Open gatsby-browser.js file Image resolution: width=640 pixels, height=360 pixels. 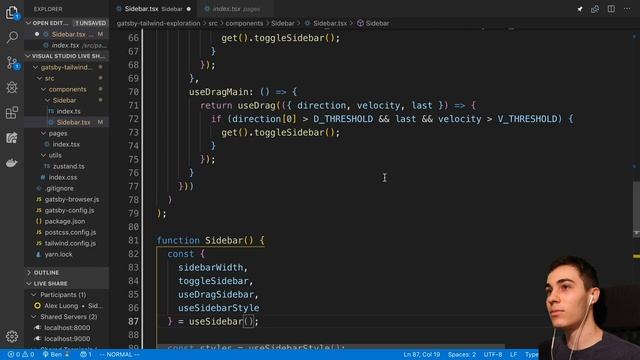[66, 200]
